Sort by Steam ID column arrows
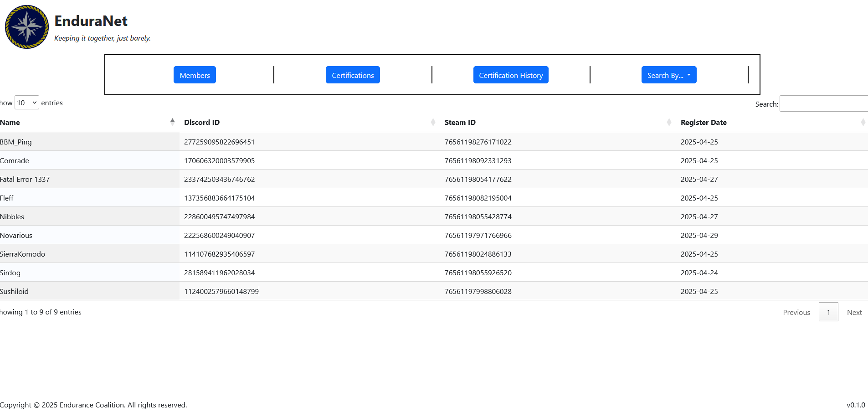Image resolution: width=868 pixels, height=412 pixels. (668, 122)
